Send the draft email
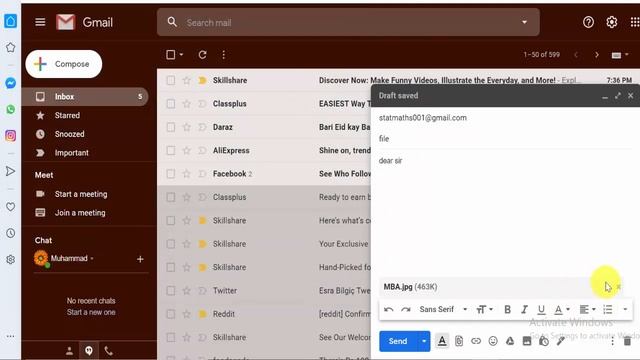 (398, 341)
